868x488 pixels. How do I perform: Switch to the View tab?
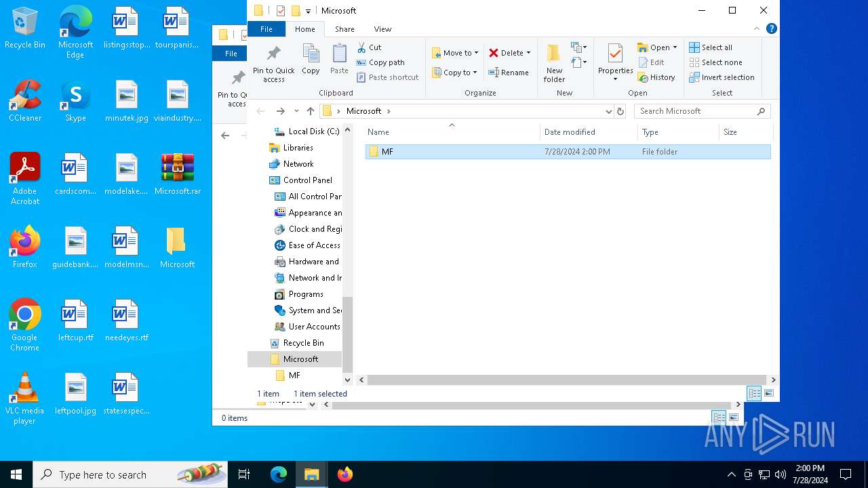(382, 29)
